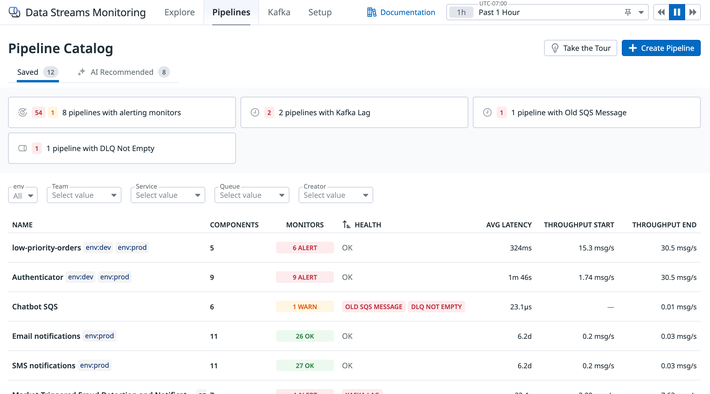Click the sort arrow icon beside HEALTH
This screenshot has width=710, height=394.
346,225
